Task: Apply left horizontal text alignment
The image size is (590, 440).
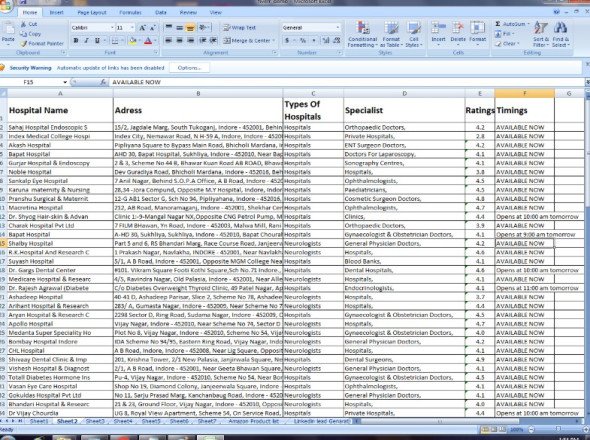Action: tap(169, 40)
